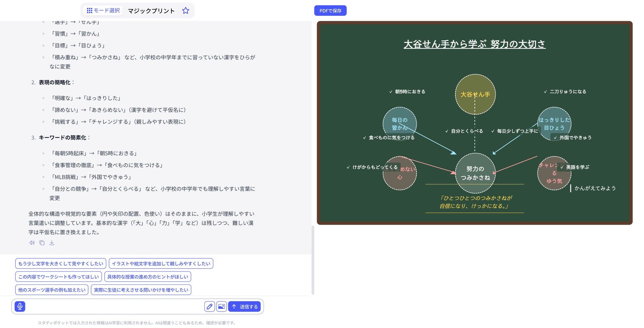
Task: Click the line 「MLB挑戦」→「外国でやきゅう」
Action: (x=91, y=177)
